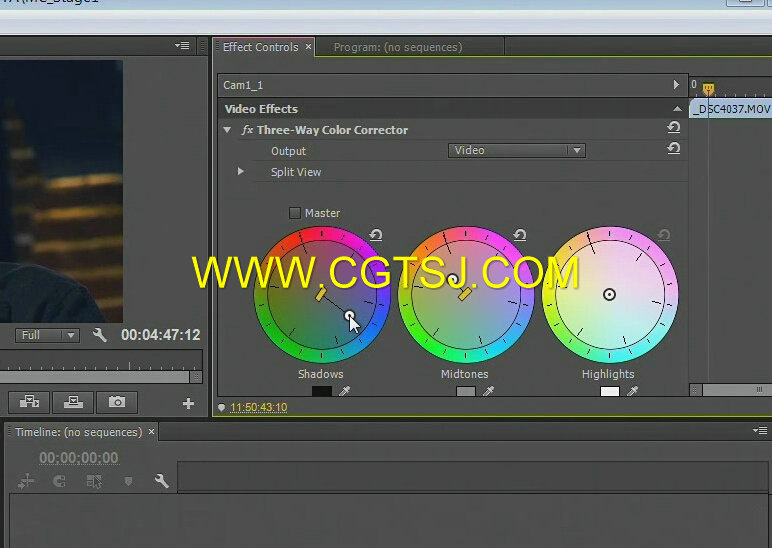
Task: Open Timeline display settings wrench
Action: point(161,481)
